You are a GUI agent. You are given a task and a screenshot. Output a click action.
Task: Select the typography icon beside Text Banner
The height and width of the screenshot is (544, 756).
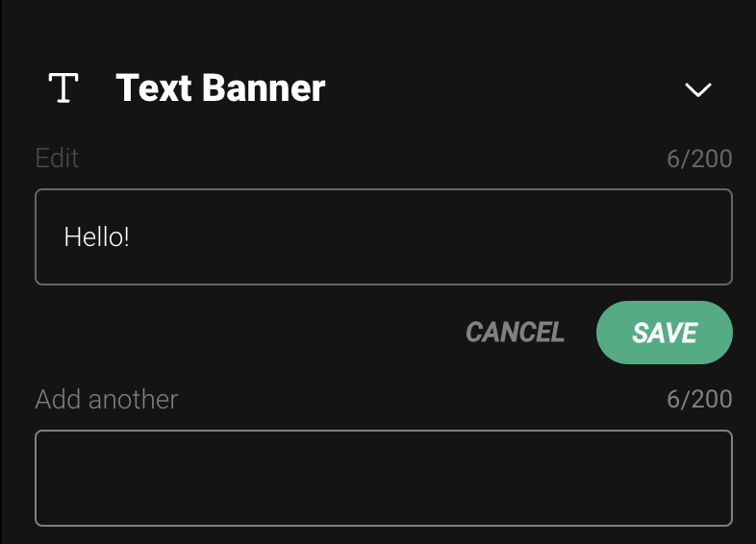63,88
